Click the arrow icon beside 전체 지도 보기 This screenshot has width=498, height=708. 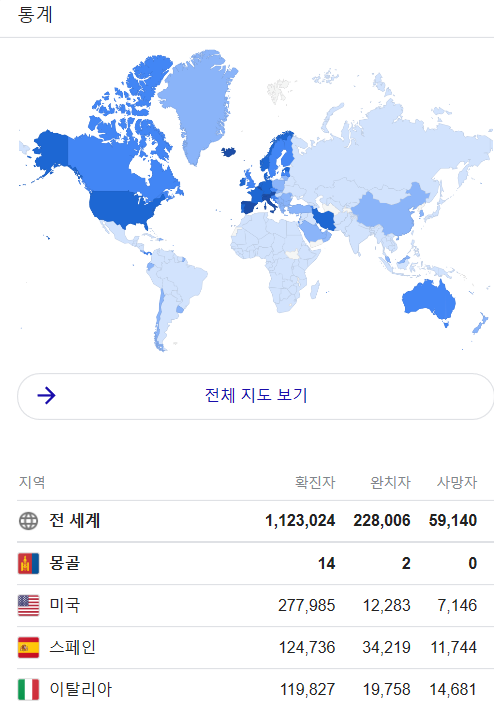point(47,396)
